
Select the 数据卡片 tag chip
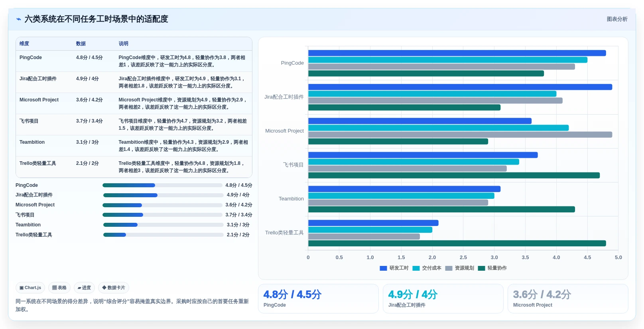pyautogui.click(x=114, y=287)
